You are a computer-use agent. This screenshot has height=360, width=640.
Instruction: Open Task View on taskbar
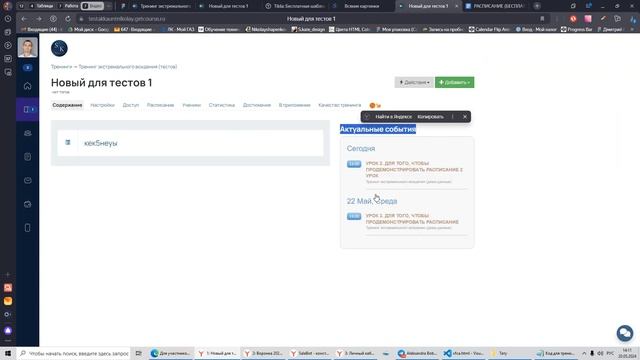tap(138, 353)
